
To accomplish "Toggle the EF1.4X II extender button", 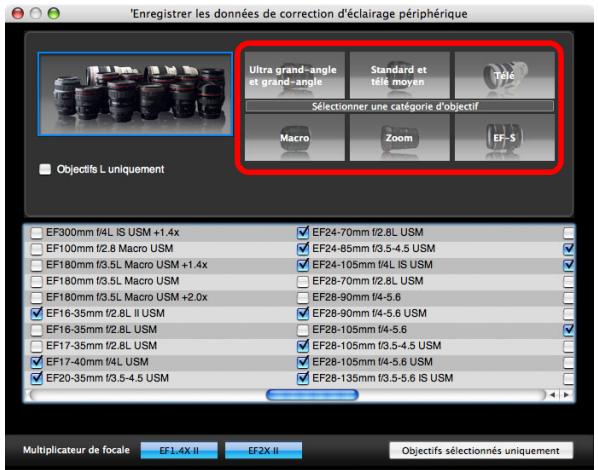I will tap(179, 451).
